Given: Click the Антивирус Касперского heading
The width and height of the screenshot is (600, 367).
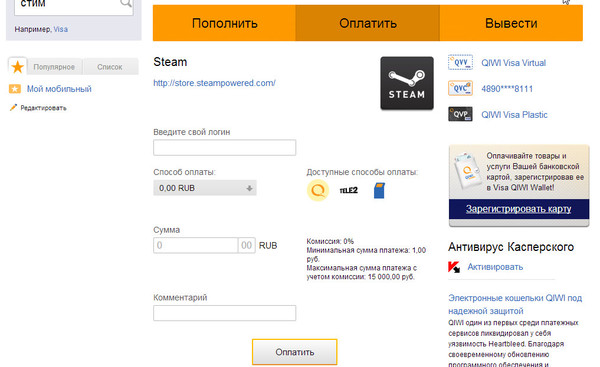Looking at the screenshot, I should coord(511,247).
